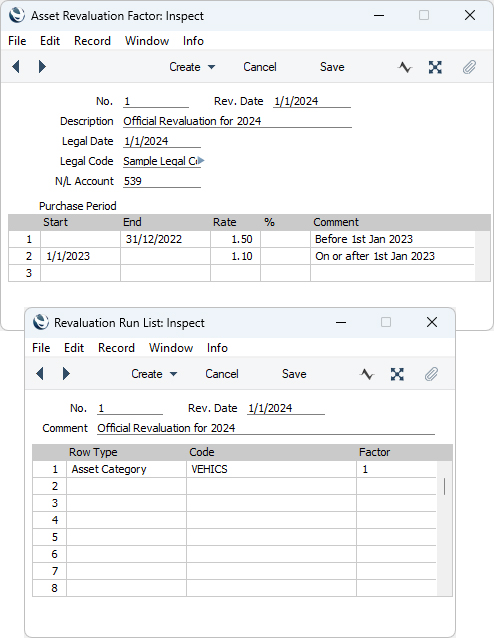Click the scrollbar thumb in Revaluation Run List
The width and height of the screenshot is (494, 638).
(444, 487)
